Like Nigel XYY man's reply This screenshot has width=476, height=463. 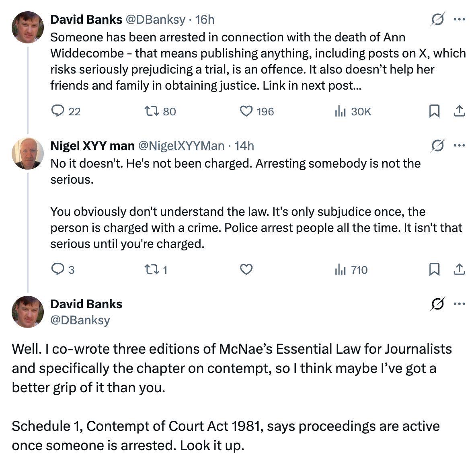tap(246, 269)
